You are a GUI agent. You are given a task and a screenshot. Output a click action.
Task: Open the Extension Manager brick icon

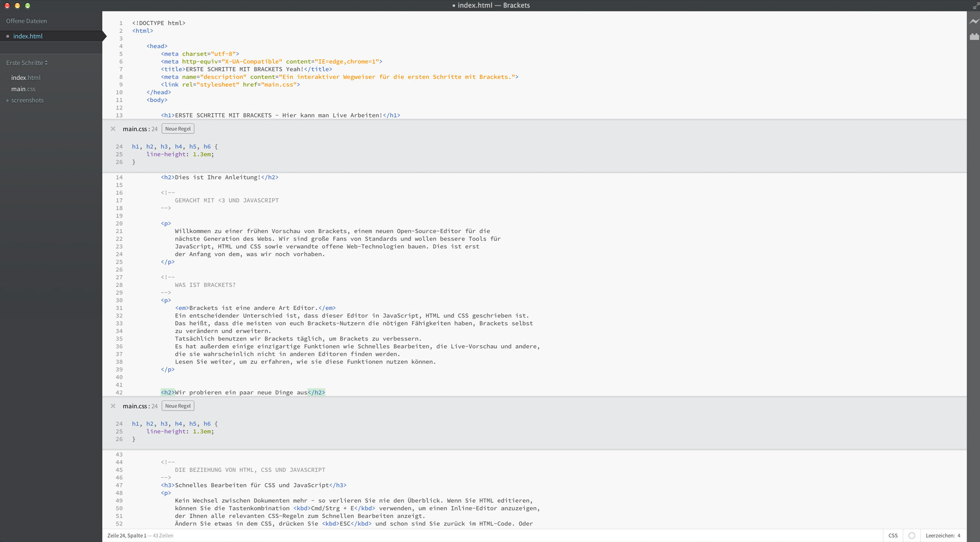pos(974,36)
